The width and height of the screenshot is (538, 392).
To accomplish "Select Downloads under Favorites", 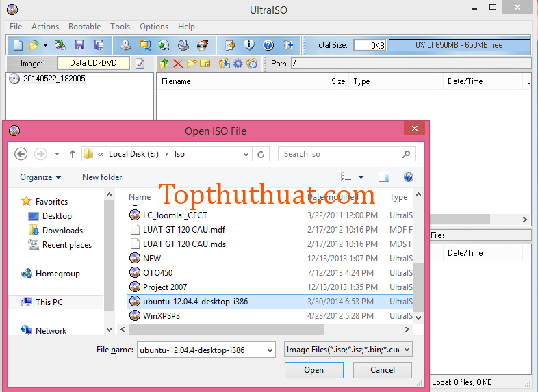I will coord(62,231).
